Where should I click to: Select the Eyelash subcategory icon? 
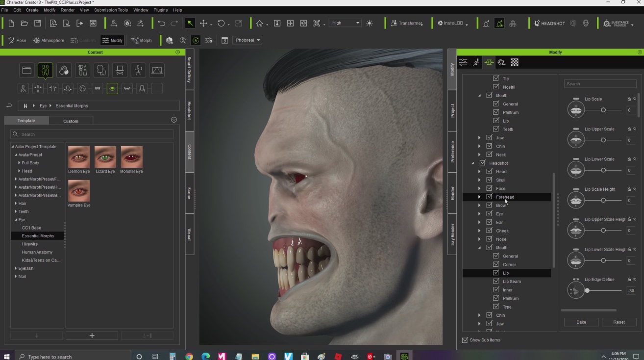127,89
